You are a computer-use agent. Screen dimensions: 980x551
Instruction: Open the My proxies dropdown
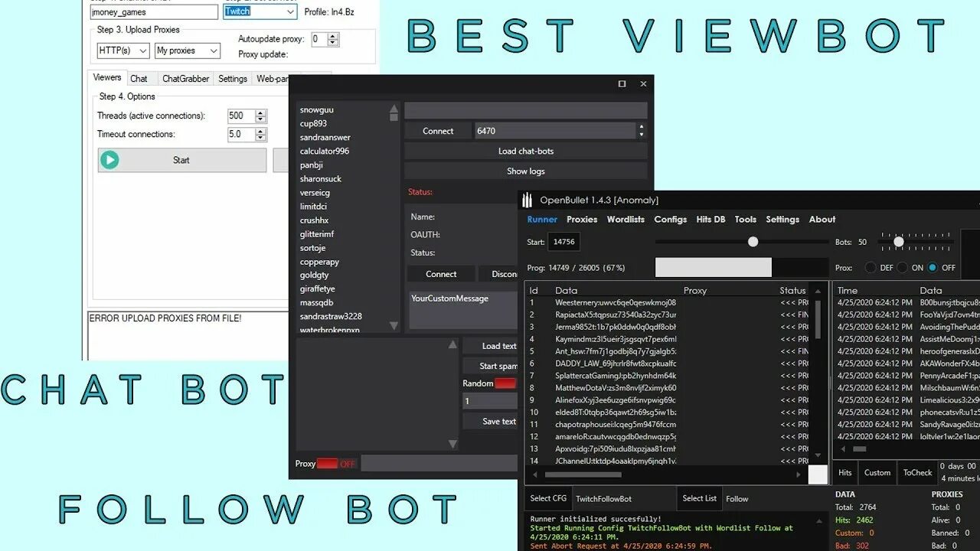[214, 51]
